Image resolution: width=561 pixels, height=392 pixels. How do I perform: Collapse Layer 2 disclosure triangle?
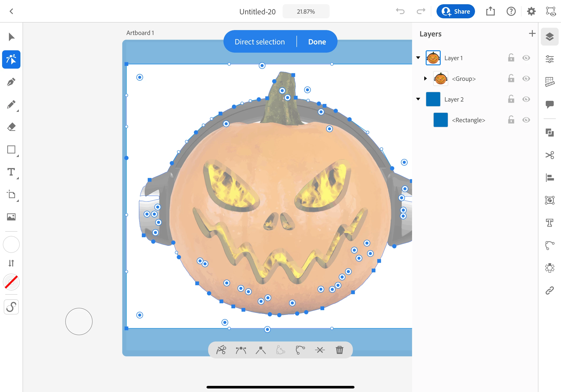[x=418, y=99]
